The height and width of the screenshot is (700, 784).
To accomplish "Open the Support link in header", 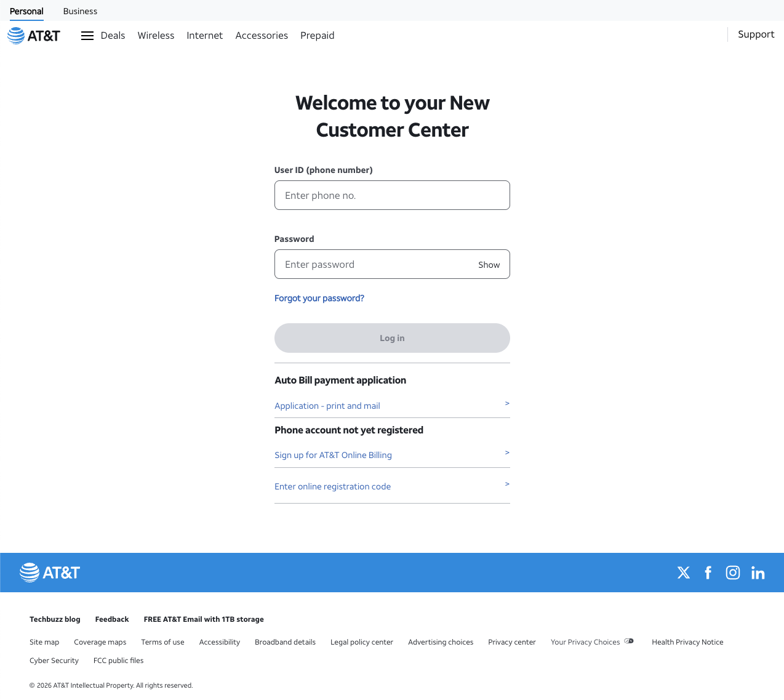I will (756, 34).
